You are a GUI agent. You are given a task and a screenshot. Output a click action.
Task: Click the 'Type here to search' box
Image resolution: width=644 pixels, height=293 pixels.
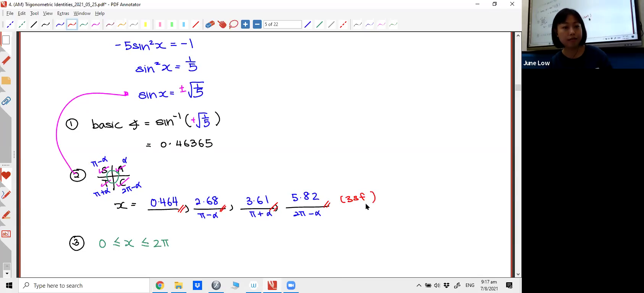(x=84, y=285)
